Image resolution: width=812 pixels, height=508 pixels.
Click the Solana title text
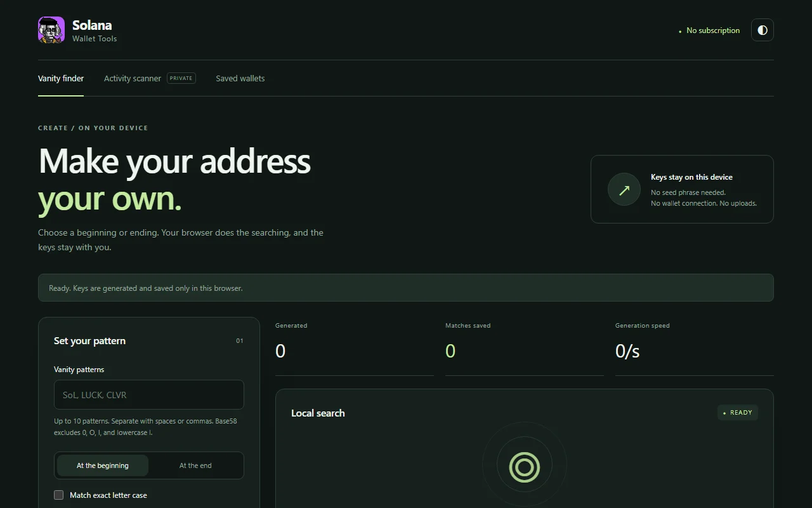(x=92, y=25)
